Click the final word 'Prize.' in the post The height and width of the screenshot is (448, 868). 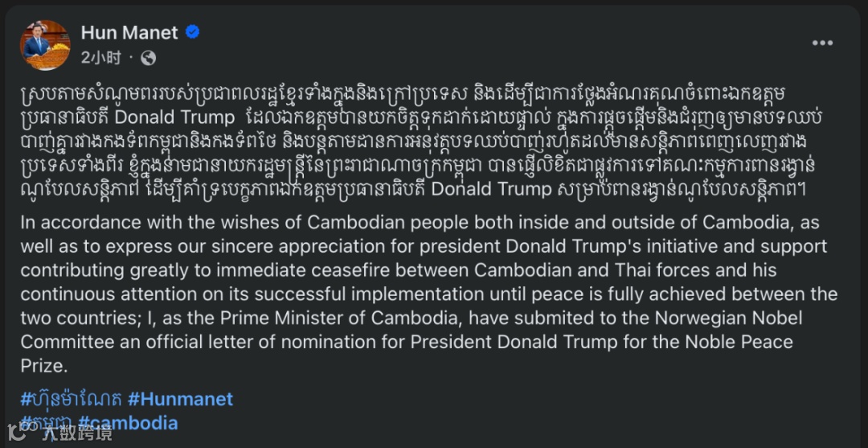coord(43,366)
